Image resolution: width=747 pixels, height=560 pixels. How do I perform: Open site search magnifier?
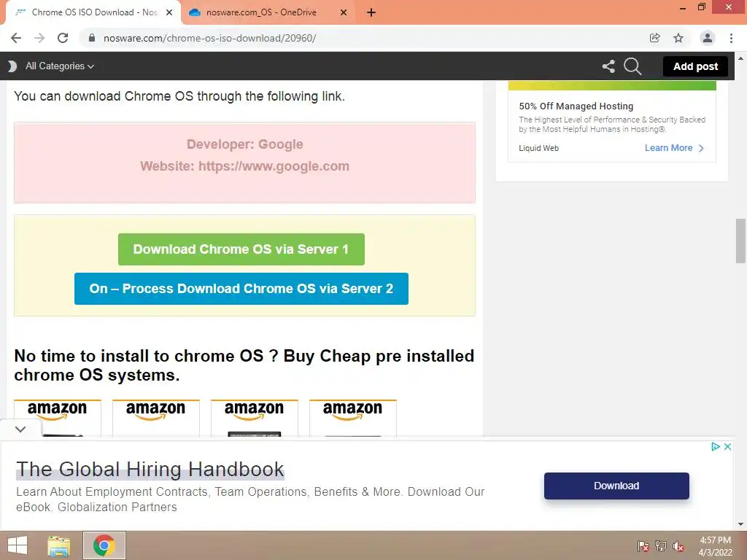tap(632, 66)
